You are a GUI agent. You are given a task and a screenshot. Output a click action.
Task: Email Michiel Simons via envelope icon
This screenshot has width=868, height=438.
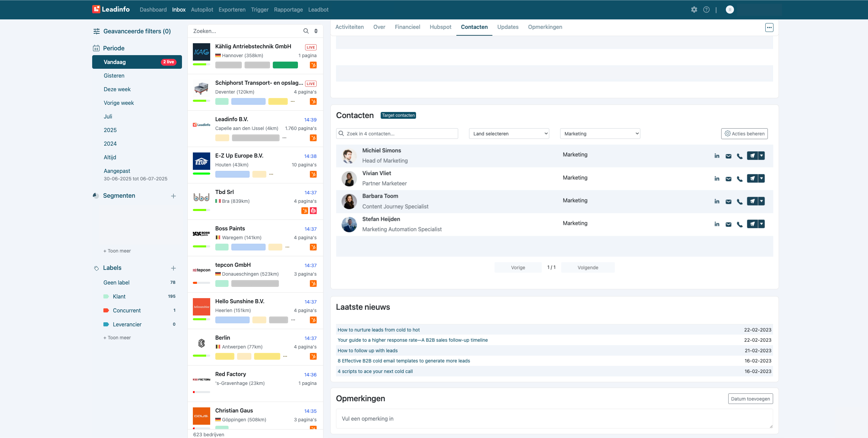(728, 156)
